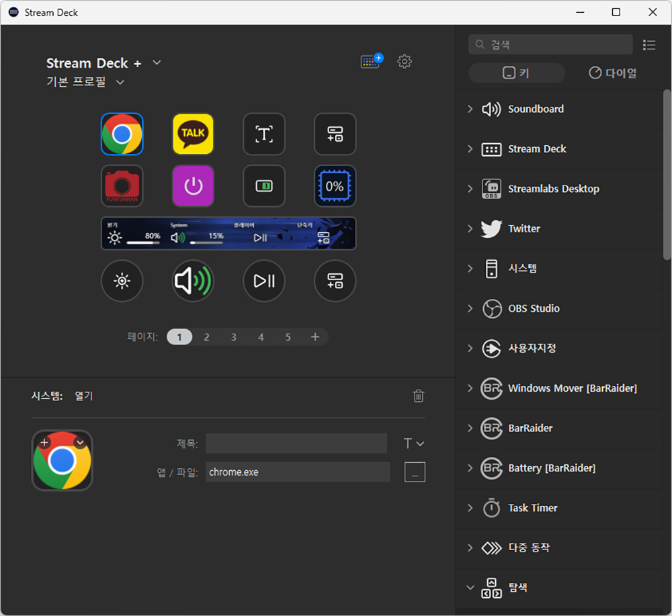Click the 다중 동작 multi-action icon
The height and width of the screenshot is (616, 672).
pos(492,548)
